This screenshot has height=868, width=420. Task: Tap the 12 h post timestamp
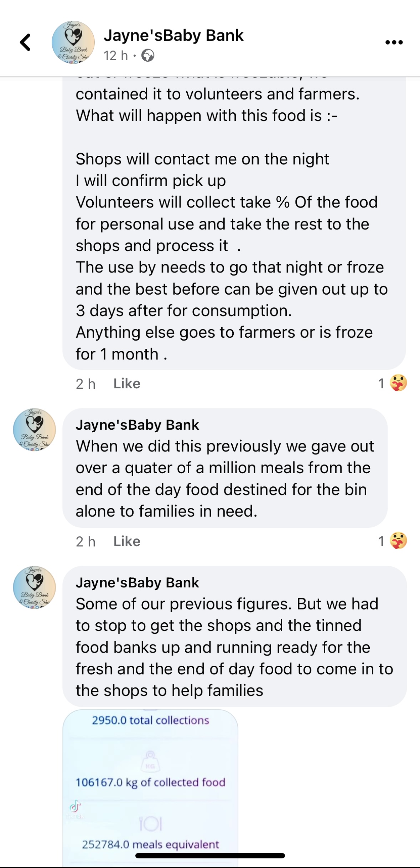[x=115, y=56]
